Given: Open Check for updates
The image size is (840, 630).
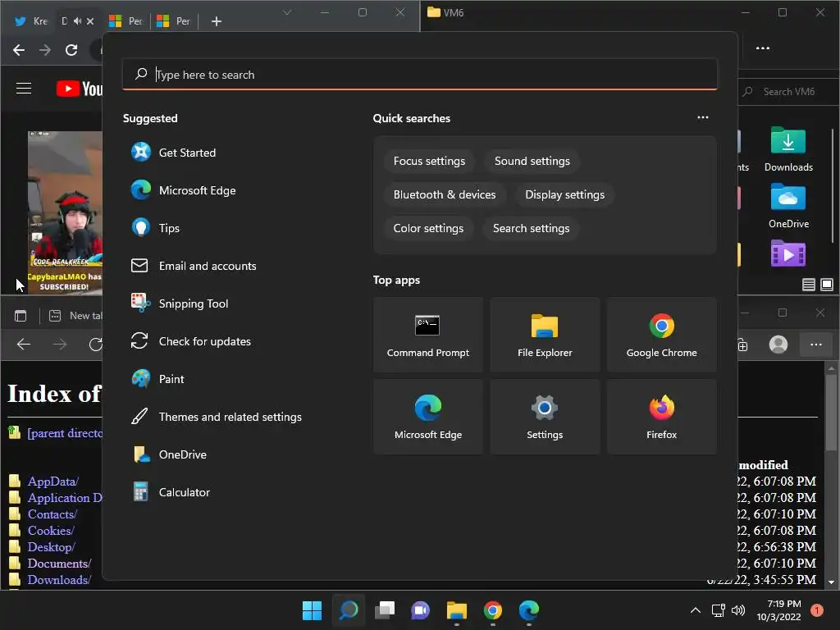Looking at the screenshot, I should [x=190, y=341].
